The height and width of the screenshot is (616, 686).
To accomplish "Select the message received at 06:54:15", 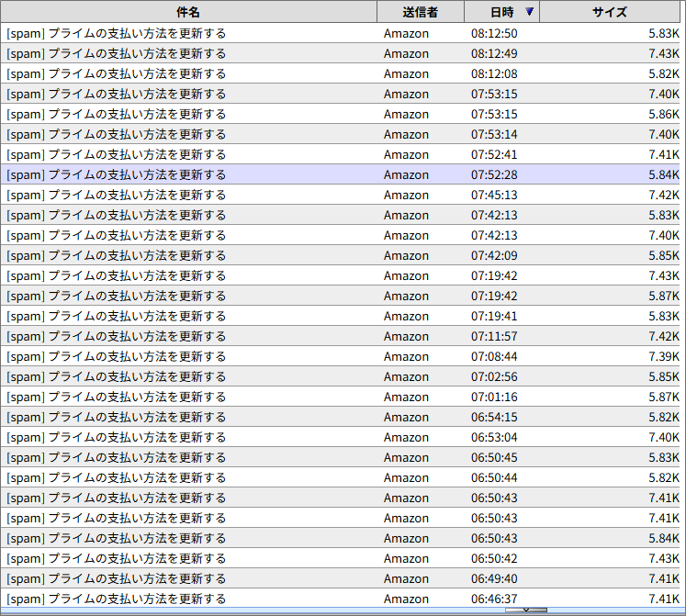I will (x=341, y=417).
